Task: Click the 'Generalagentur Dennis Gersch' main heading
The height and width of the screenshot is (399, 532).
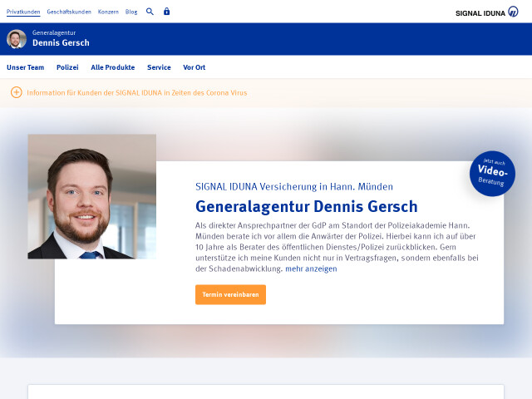Action: click(307, 207)
